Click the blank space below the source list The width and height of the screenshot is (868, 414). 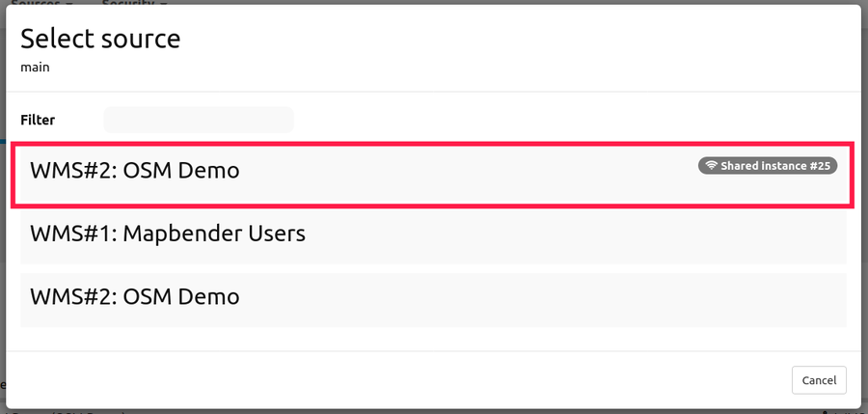[x=434, y=336]
